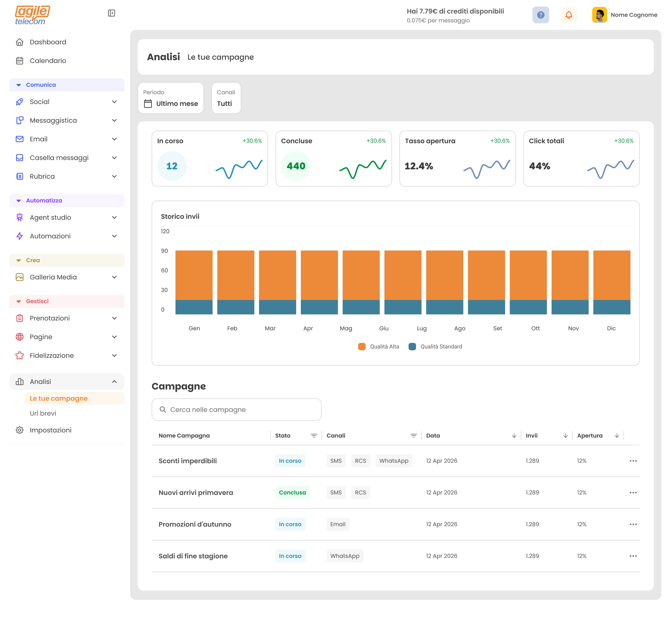Viewport: 672px width, 633px height.
Task: Toggle the Qualità Alta legend item
Action: 379,346
